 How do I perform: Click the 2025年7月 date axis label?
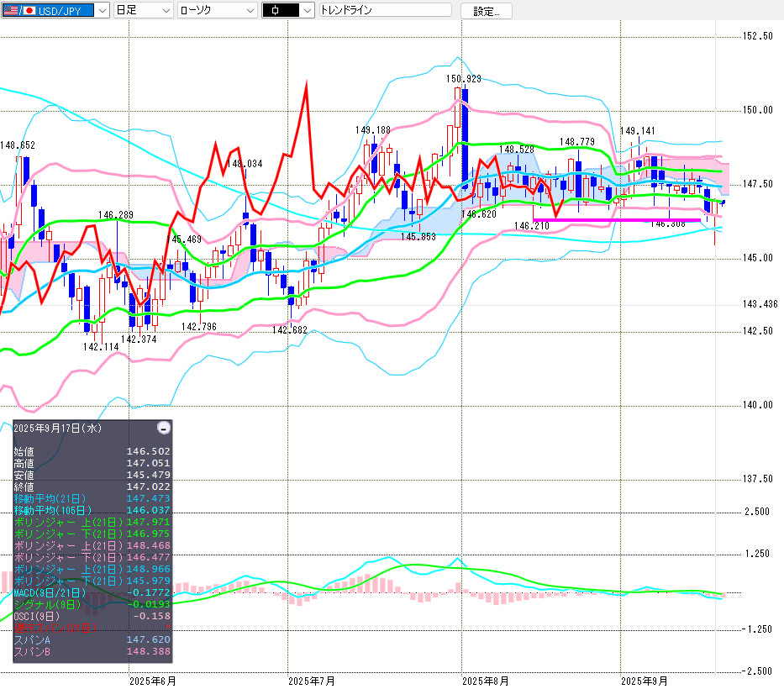coord(311,680)
